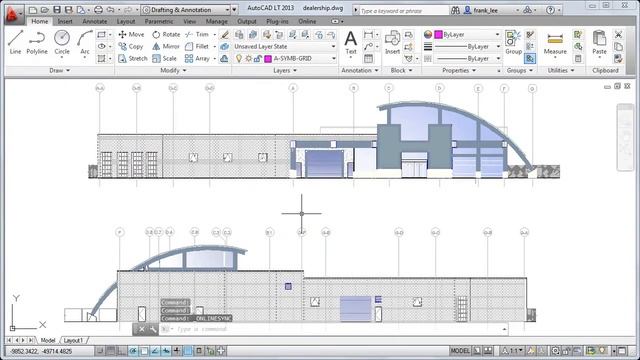Open the Layout1 drawing tab
This screenshot has height=360, width=640.
click(73, 340)
